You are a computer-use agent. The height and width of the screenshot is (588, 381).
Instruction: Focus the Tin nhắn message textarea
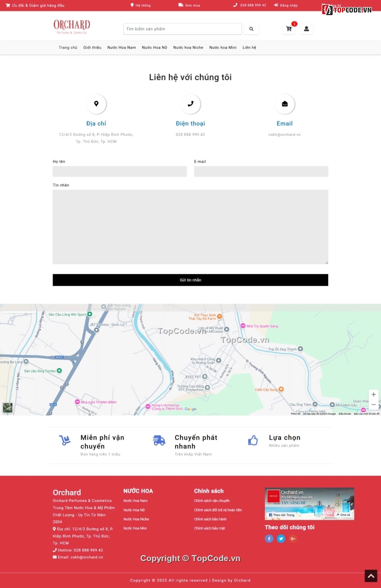tap(190, 227)
